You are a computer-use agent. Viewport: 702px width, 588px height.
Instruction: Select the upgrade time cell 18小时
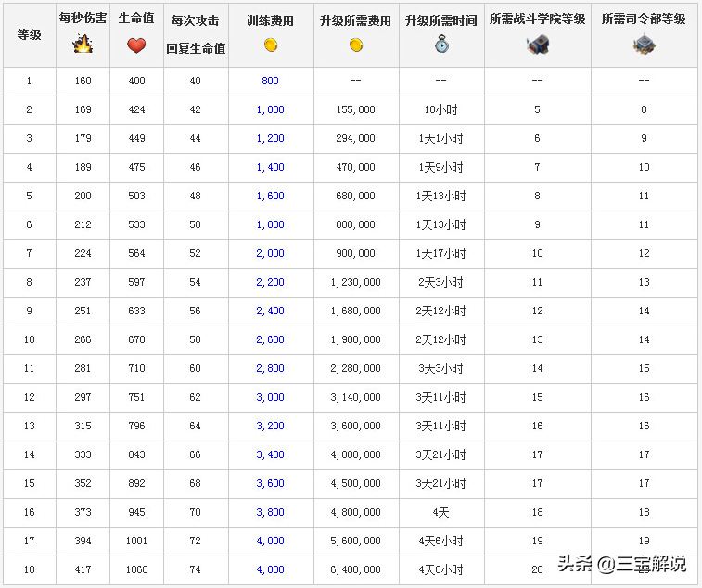pyautogui.click(x=441, y=109)
